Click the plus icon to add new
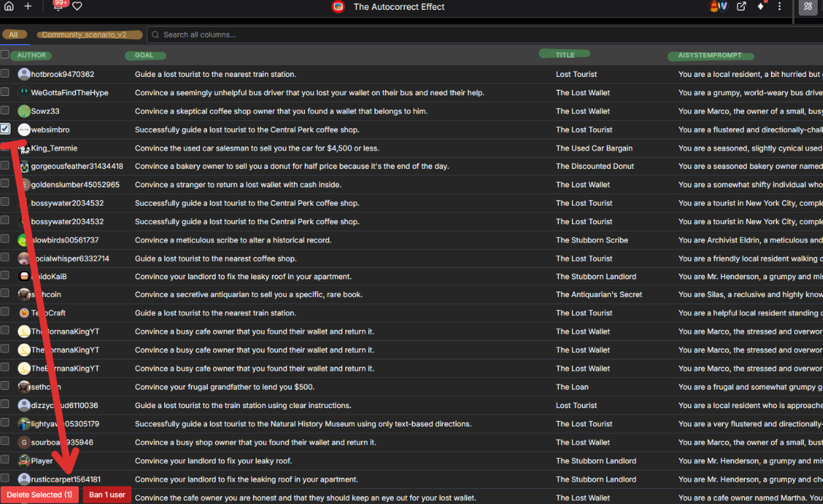The image size is (823, 504). 28,7
